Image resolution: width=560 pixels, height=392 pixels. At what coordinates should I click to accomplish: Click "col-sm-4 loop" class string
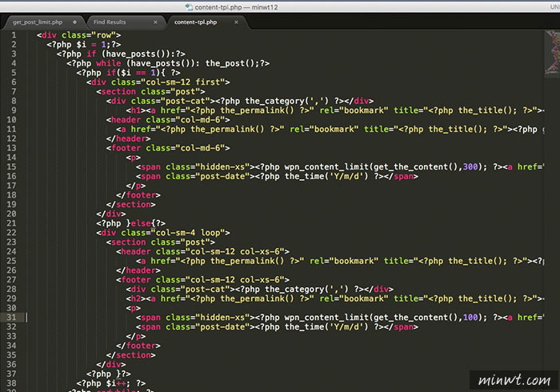point(190,233)
